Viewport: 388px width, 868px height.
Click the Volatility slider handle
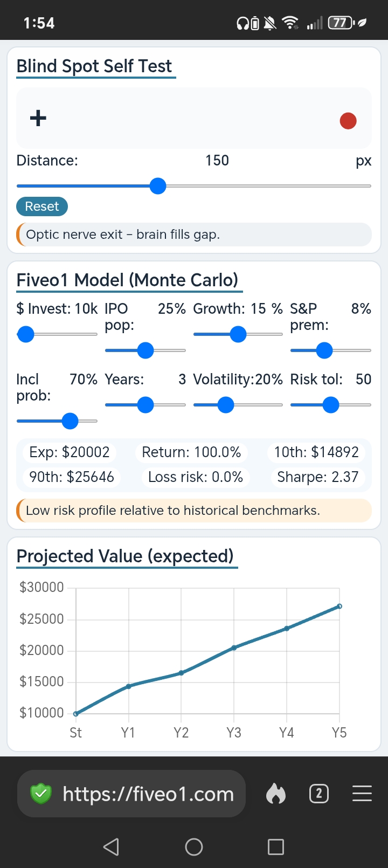tap(226, 405)
